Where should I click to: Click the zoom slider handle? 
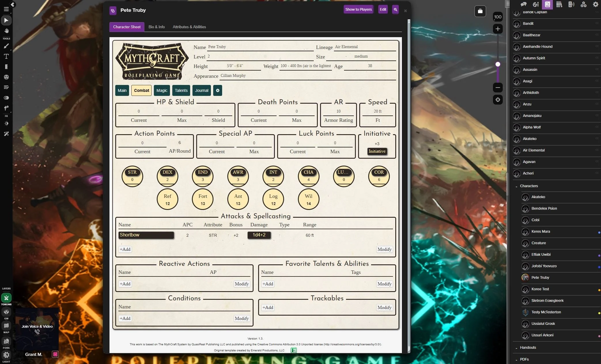pos(498,64)
